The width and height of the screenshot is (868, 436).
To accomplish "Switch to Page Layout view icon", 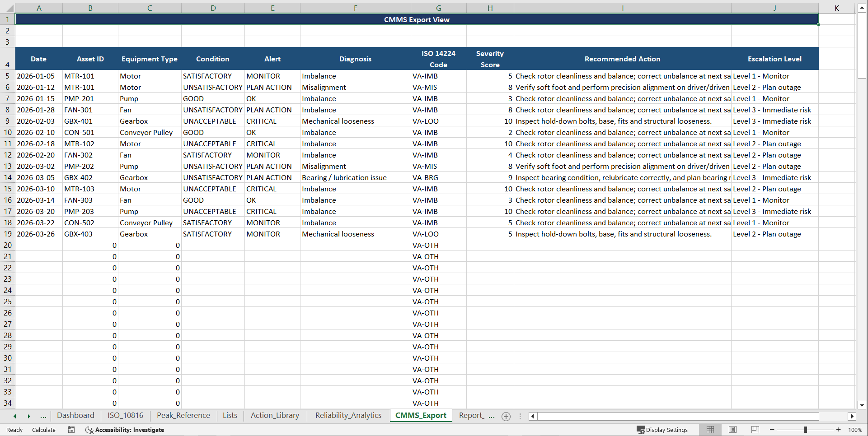I will 732,430.
